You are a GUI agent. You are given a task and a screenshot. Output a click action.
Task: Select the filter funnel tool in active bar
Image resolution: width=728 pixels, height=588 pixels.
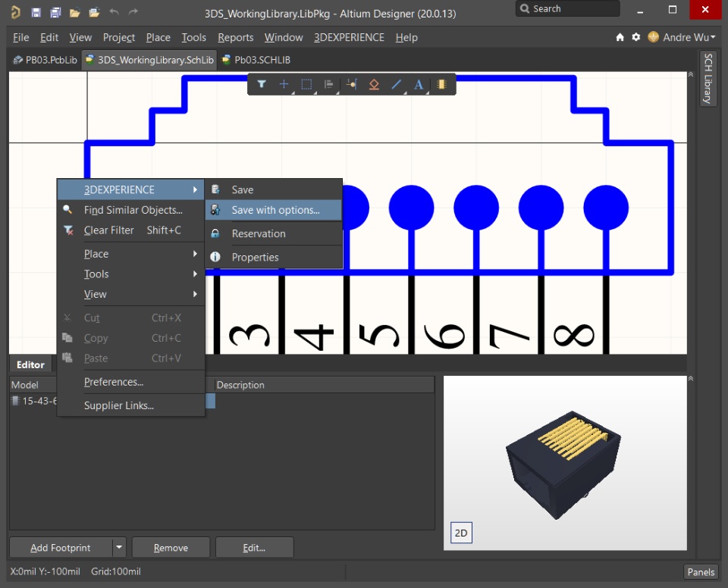(262, 84)
